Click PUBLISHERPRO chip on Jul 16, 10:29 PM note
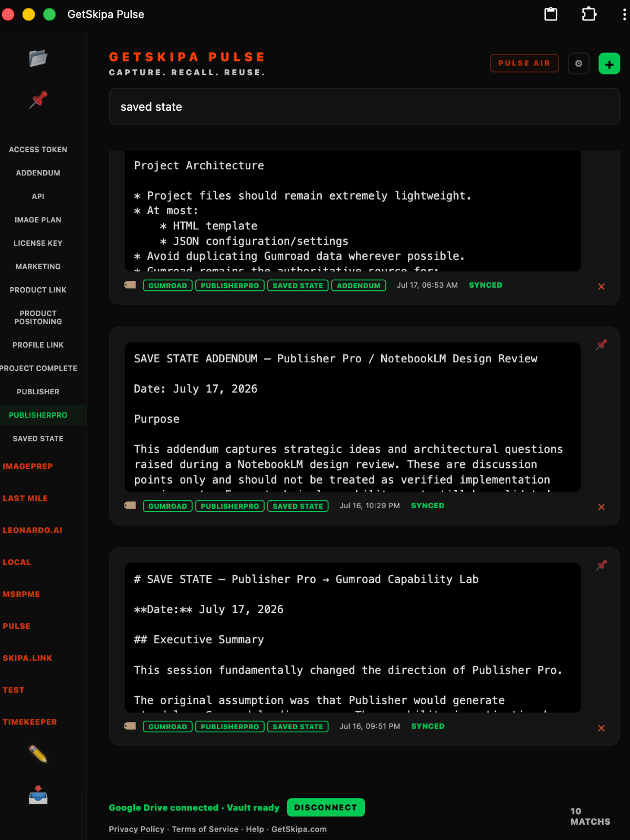 coord(229,506)
